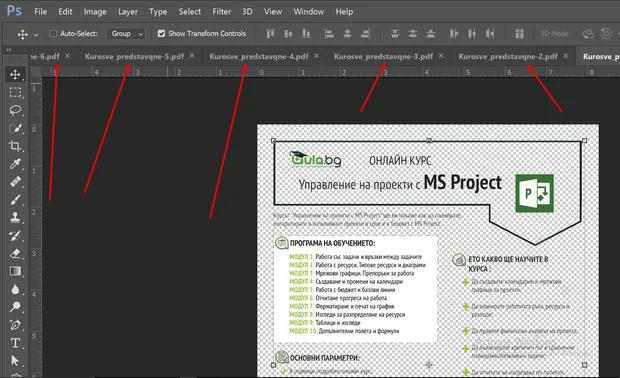This screenshot has width=620, height=378.
Task: Expand the Move tool preset picker arrow
Action: [36, 34]
